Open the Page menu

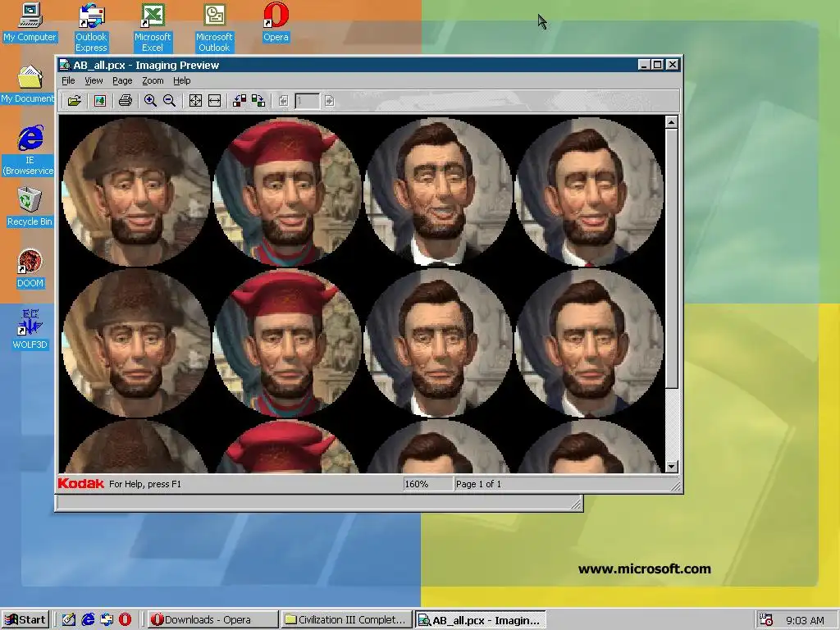pyautogui.click(x=122, y=80)
